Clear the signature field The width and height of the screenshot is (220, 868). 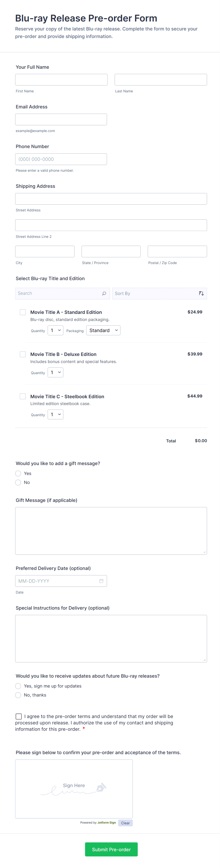125,823
